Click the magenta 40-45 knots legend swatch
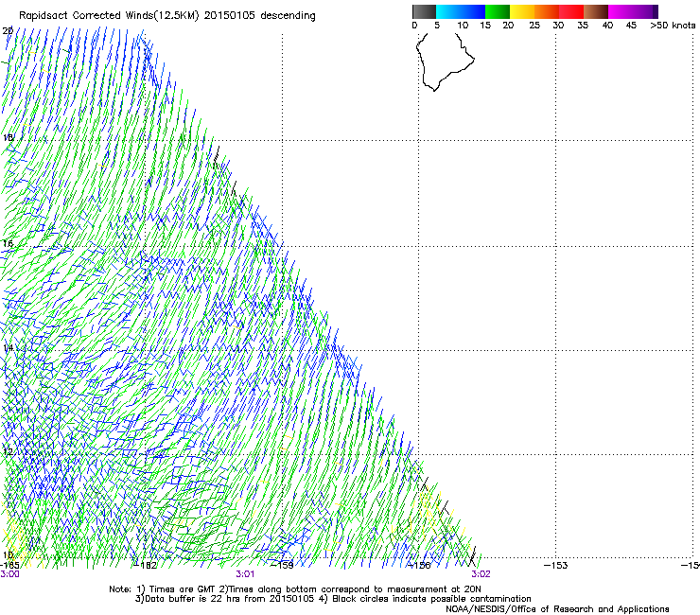Image resolution: width=700 pixels, height=615 pixels. (x=621, y=11)
